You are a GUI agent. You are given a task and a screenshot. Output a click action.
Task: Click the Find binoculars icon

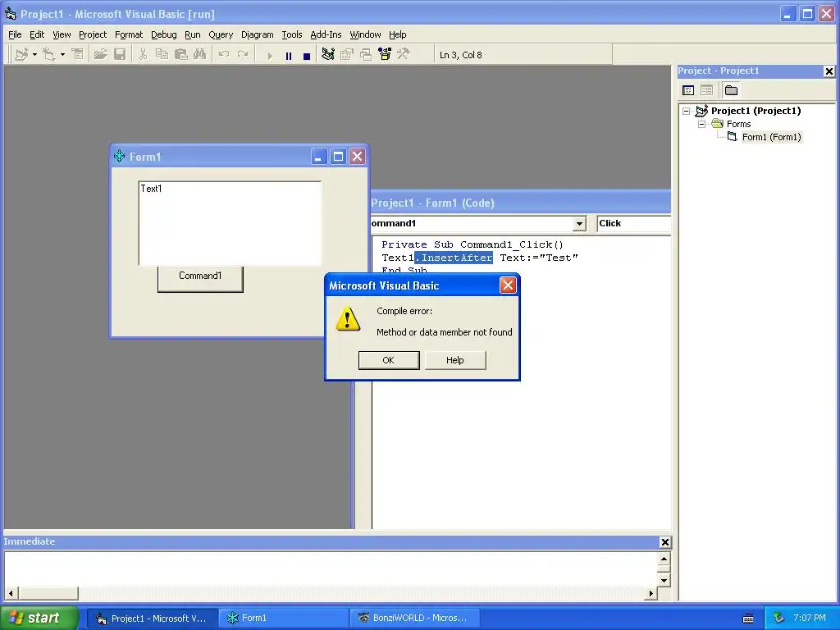tap(200, 55)
